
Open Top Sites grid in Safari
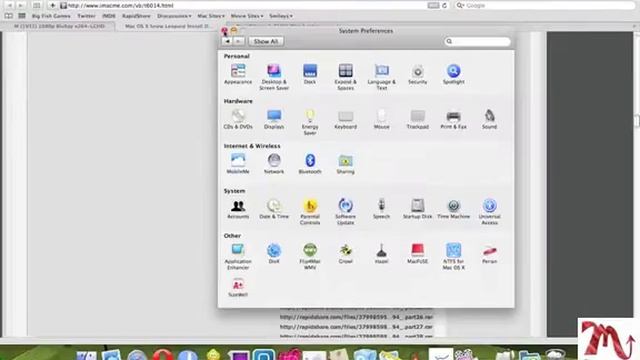22,16
